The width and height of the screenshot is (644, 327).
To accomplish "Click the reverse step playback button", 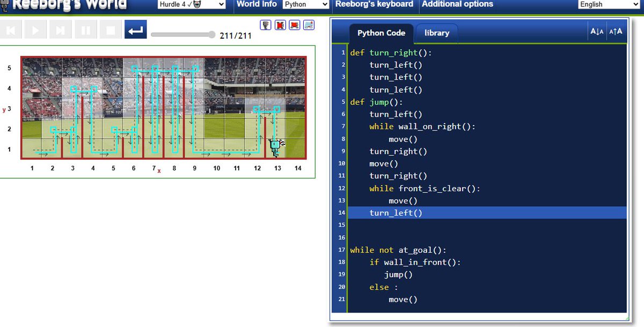I will [11, 30].
